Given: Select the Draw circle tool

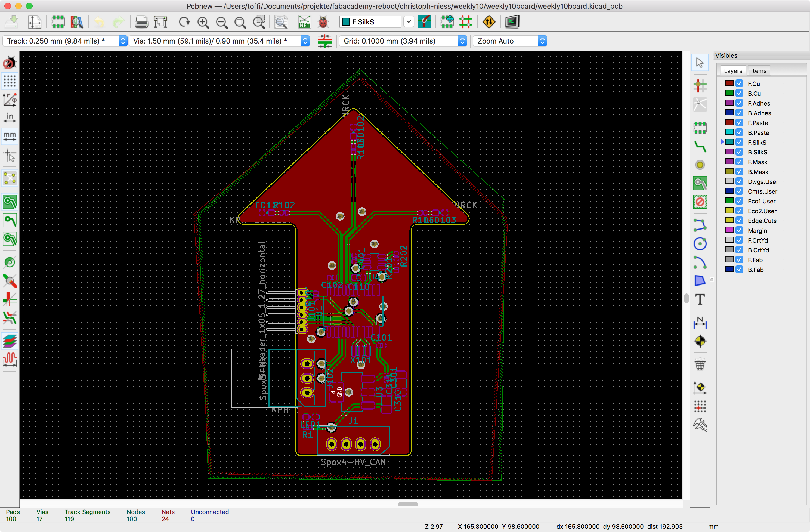Looking at the screenshot, I should point(700,243).
